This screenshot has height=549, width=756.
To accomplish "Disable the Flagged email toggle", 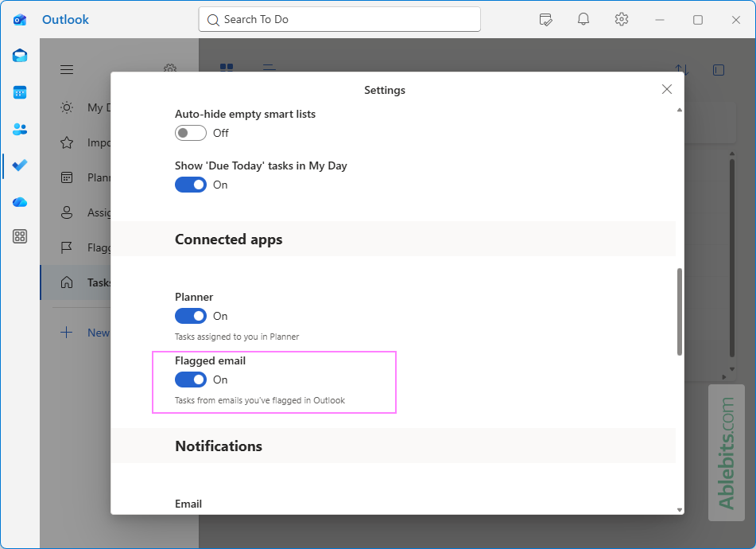I will point(191,380).
